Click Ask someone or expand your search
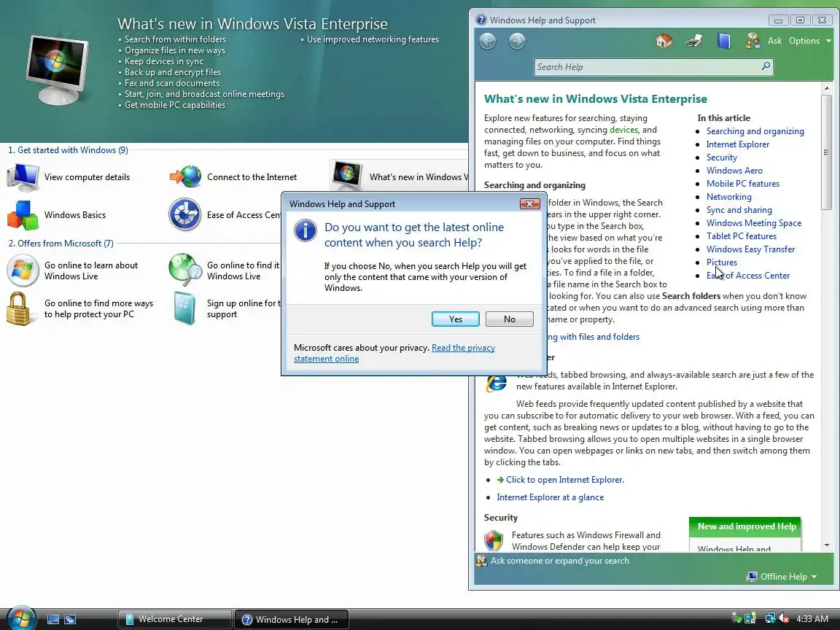Screen dimensions: 840x630 pos(560,561)
